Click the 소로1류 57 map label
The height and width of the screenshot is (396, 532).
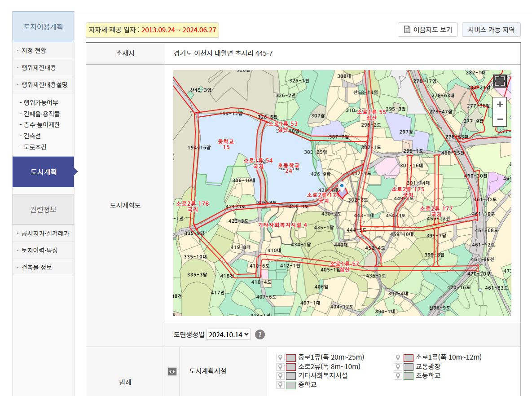click(x=344, y=266)
